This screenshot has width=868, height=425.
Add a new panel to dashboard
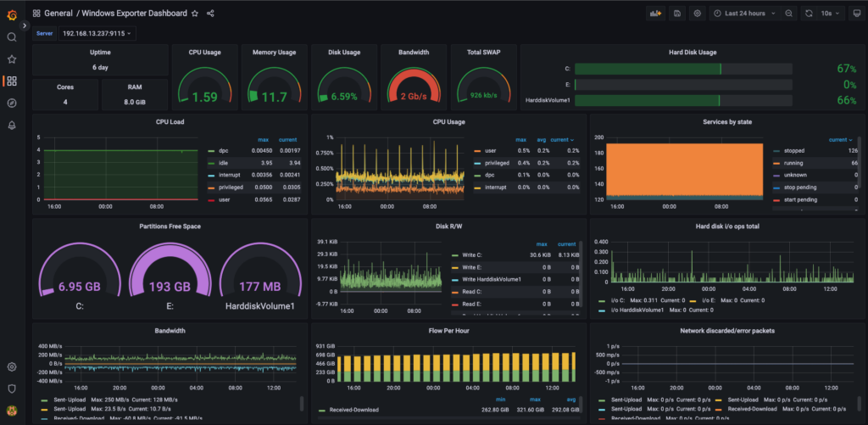[x=656, y=14]
